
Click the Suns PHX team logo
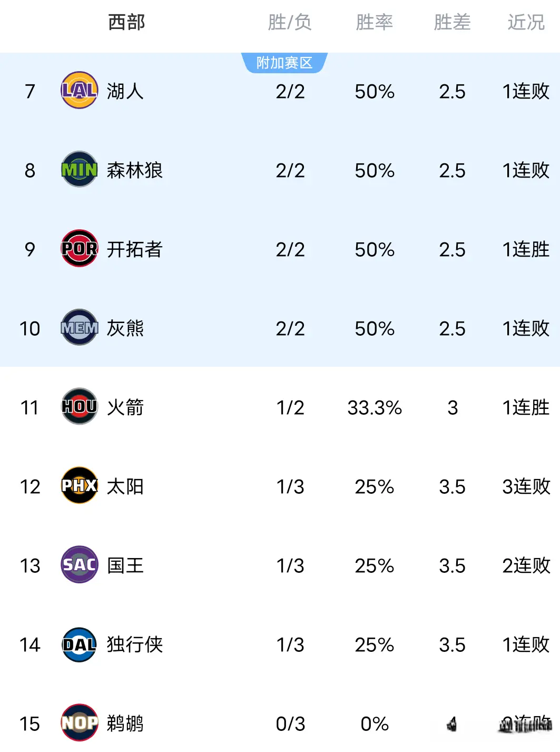pyautogui.click(x=79, y=486)
